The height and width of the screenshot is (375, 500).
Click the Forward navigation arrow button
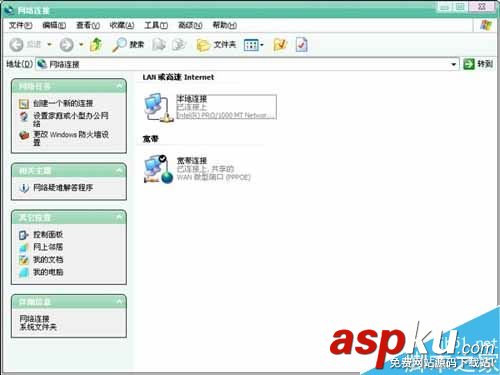66,44
